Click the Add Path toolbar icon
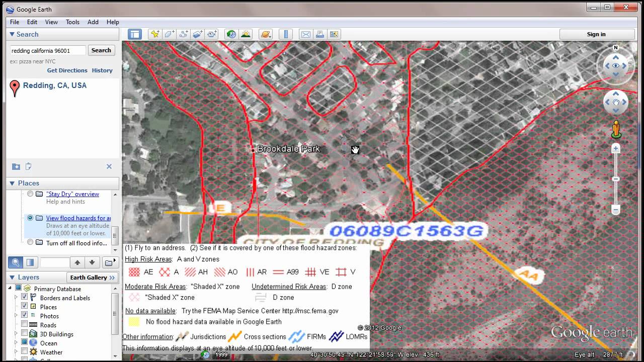Viewport: 644px width, 362px height. point(184,34)
